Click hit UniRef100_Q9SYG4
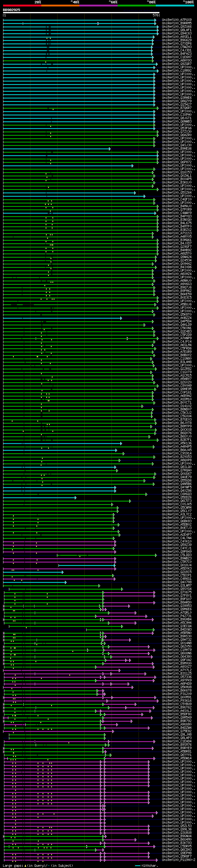The image size is (197, 868). click(177, 589)
